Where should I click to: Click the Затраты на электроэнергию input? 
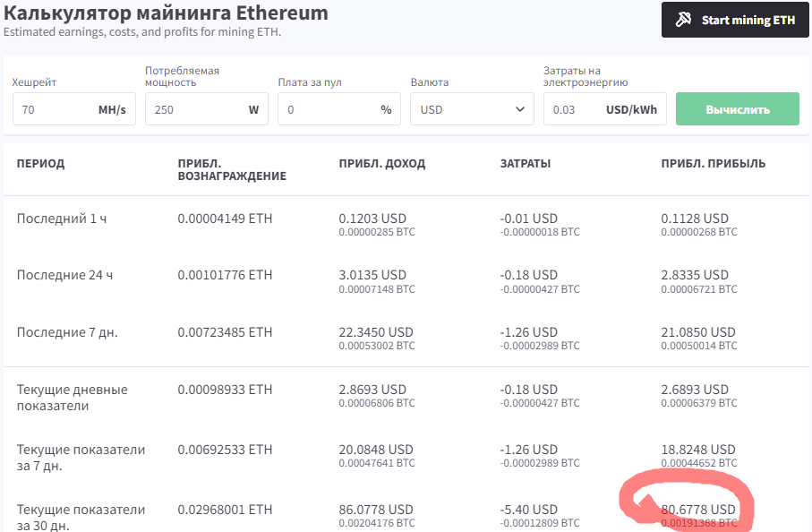(573, 109)
